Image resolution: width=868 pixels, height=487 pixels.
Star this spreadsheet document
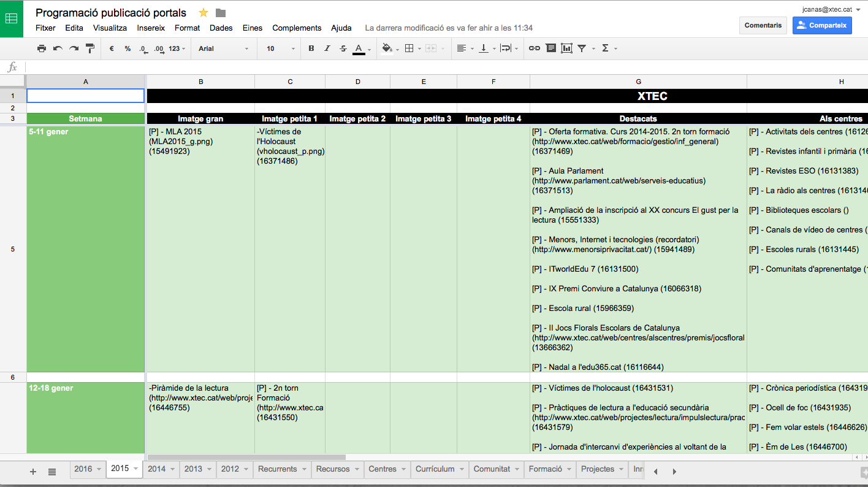click(x=204, y=13)
